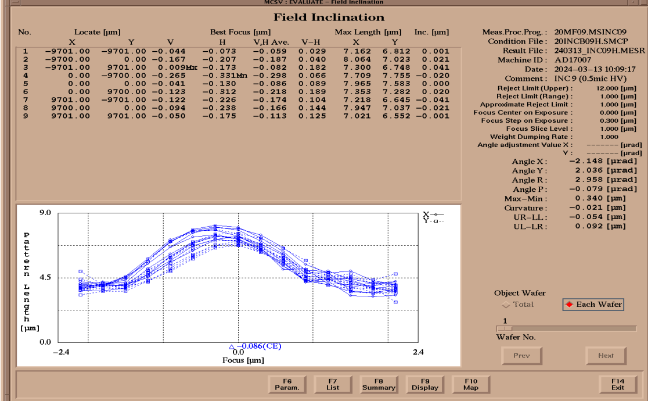Show the F8 Summary
The width and height of the screenshot is (648, 401).
coord(379,383)
